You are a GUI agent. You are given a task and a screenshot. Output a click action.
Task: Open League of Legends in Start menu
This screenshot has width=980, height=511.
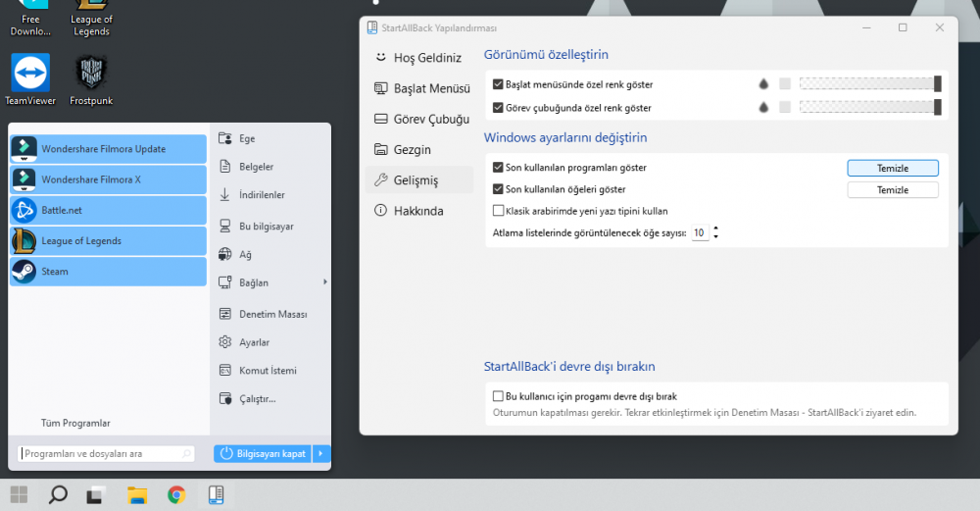[108, 241]
